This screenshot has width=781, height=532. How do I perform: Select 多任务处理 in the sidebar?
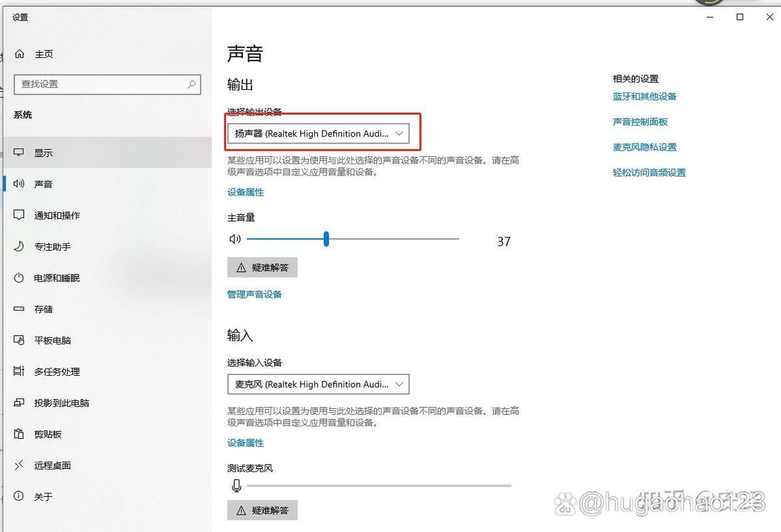click(x=108, y=371)
